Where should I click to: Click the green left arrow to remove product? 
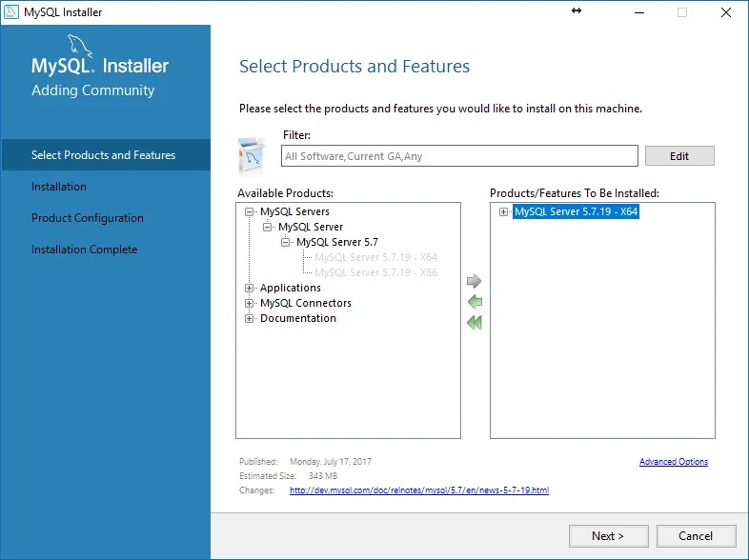475,302
